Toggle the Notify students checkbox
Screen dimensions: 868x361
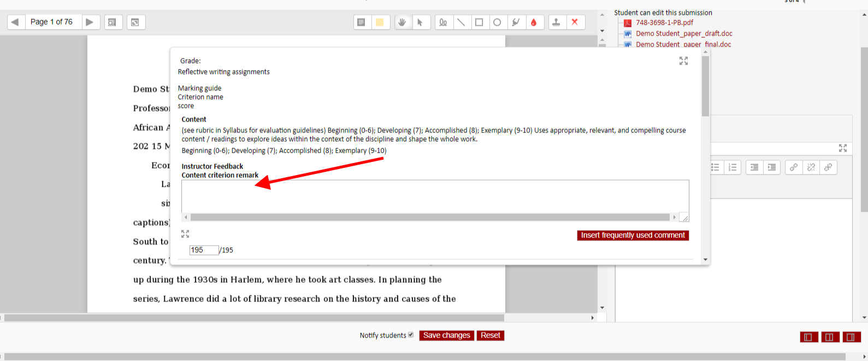click(x=411, y=335)
